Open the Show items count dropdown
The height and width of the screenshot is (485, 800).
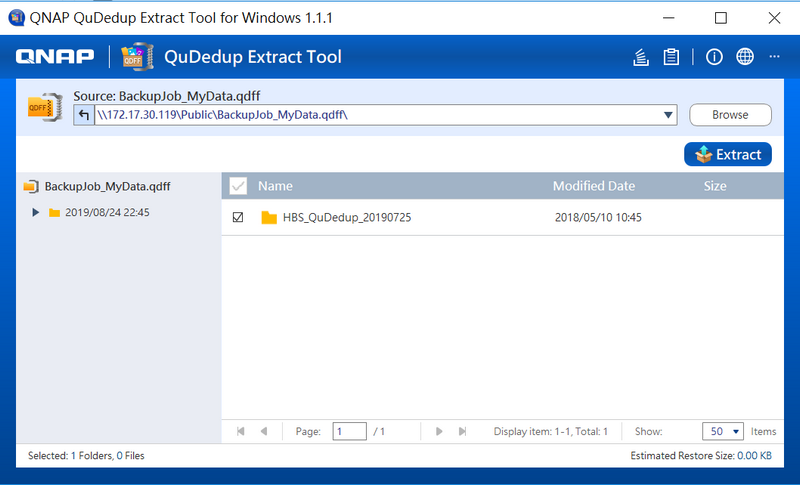point(723,431)
